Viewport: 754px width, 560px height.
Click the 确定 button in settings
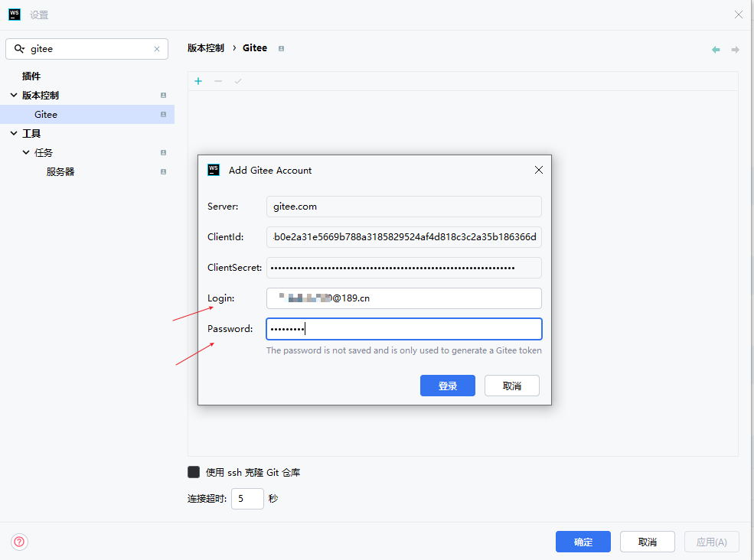click(583, 542)
